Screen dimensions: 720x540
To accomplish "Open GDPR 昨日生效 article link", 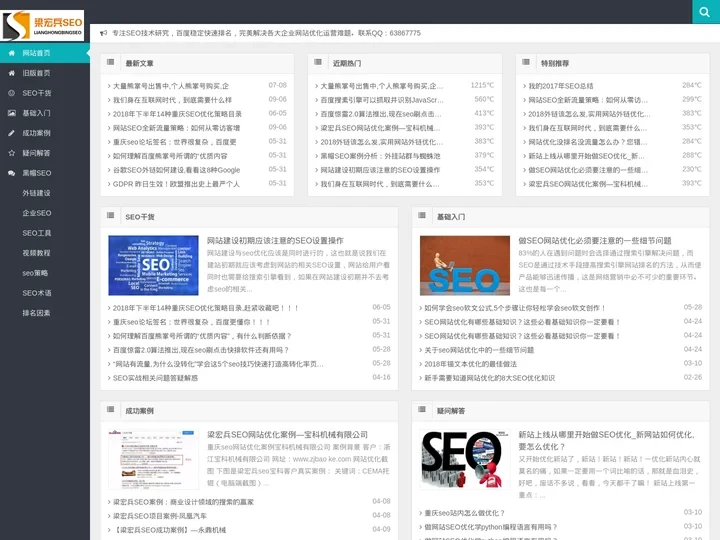I will (174, 184).
